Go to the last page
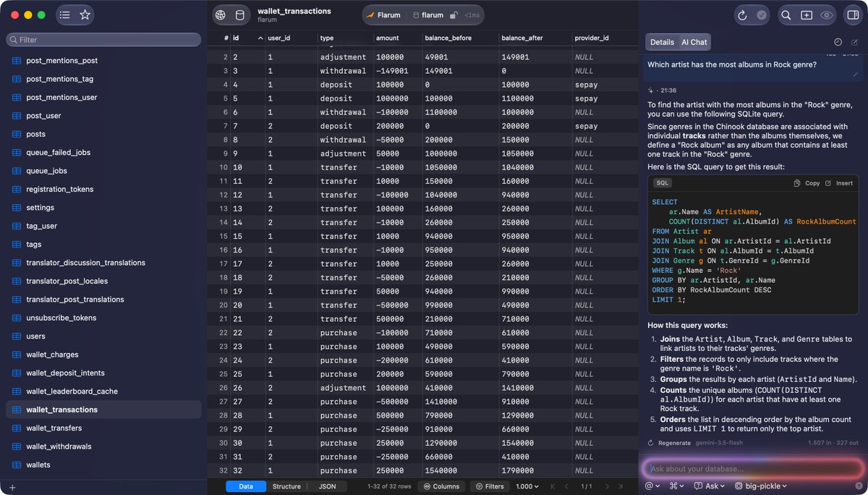This screenshot has height=495, width=868. (x=620, y=486)
